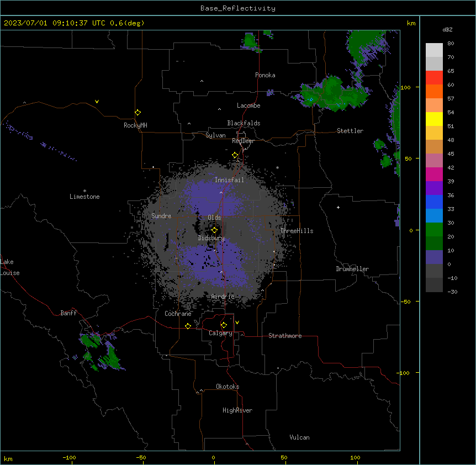Pick the lightest grey swatch between 80 and 70
The width and height of the screenshot is (476, 465).
click(x=434, y=50)
